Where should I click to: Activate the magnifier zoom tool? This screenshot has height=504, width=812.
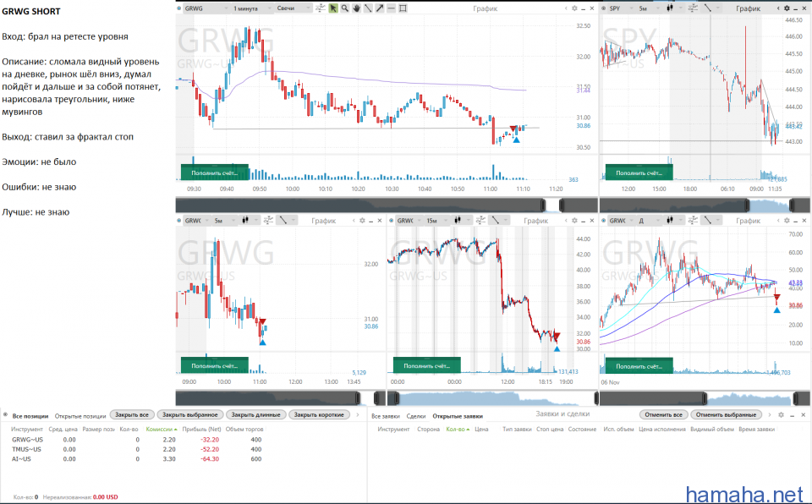click(345, 8)
